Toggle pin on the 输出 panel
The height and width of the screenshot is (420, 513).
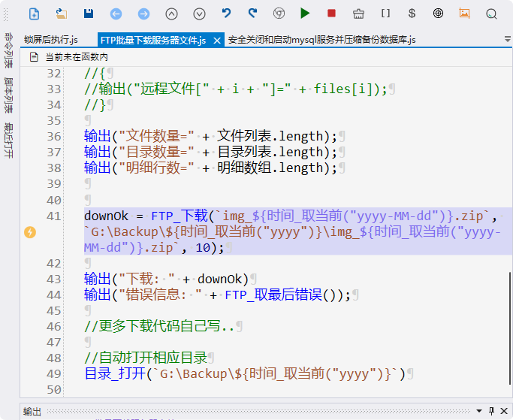492,412
